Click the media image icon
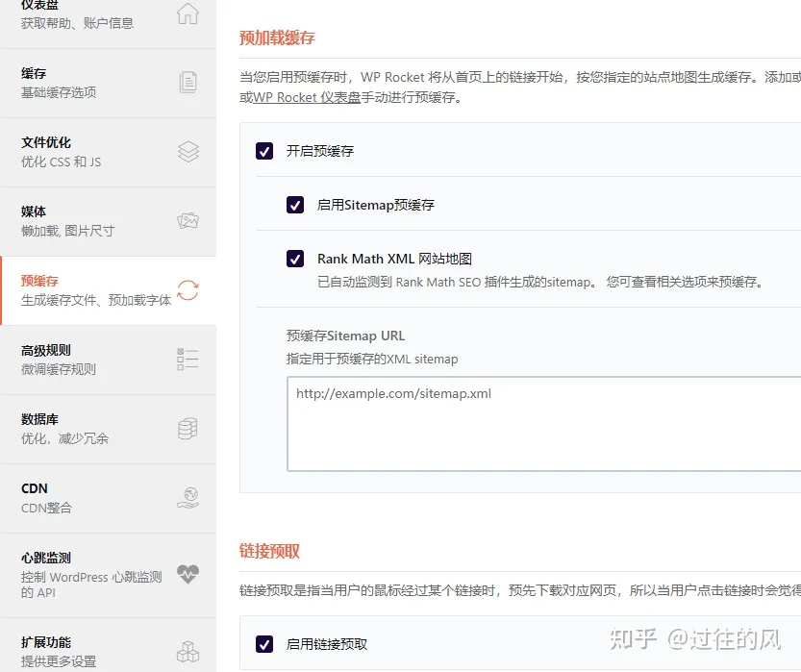 click(188, 221)
